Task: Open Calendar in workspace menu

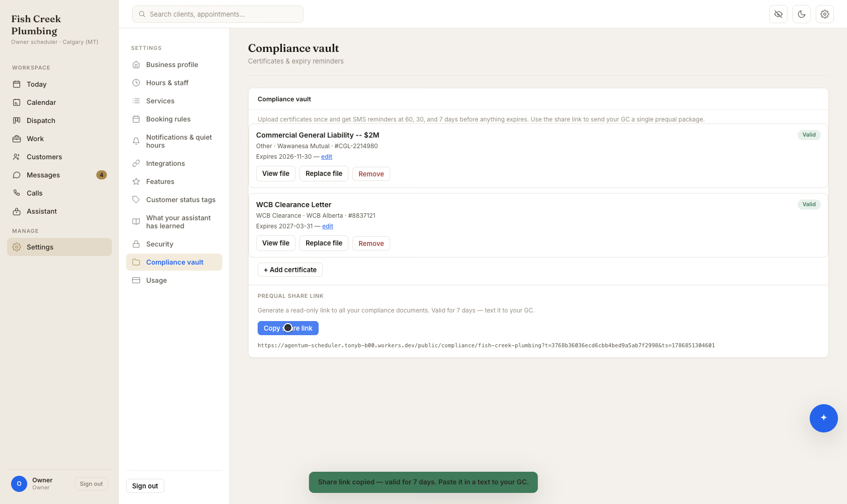Action: click(x=59, y=102)
